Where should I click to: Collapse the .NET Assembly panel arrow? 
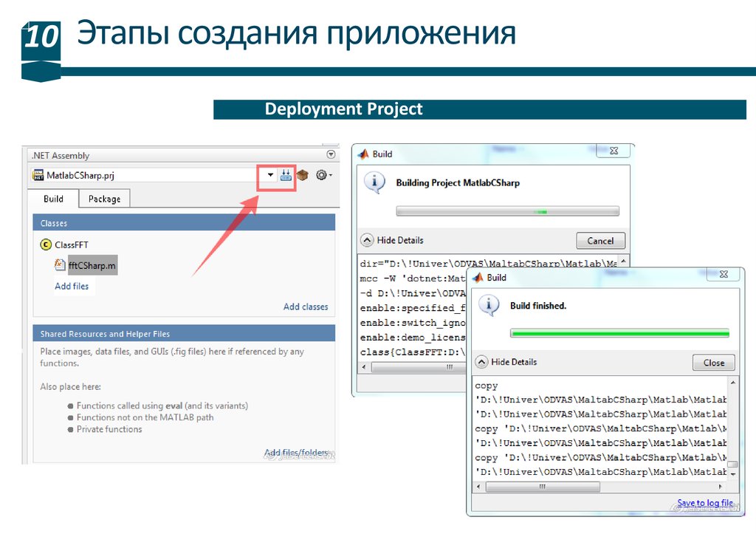pos(330,154)
